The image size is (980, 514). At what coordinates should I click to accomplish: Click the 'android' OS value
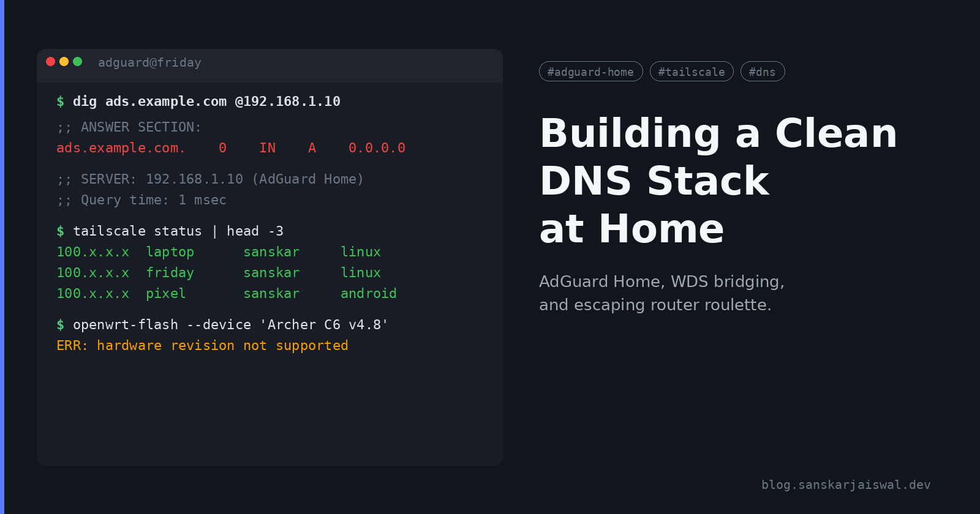(369, 294)
